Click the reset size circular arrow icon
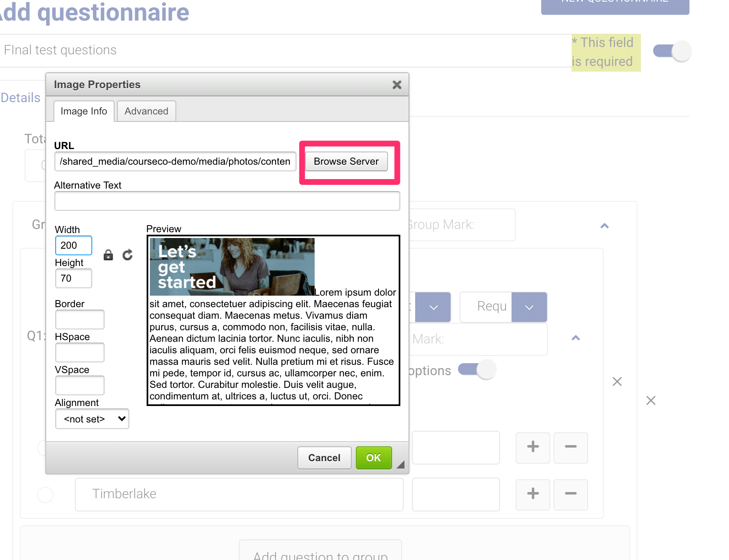Viewport: 729px width, 560px height. (x=128, y=255)
